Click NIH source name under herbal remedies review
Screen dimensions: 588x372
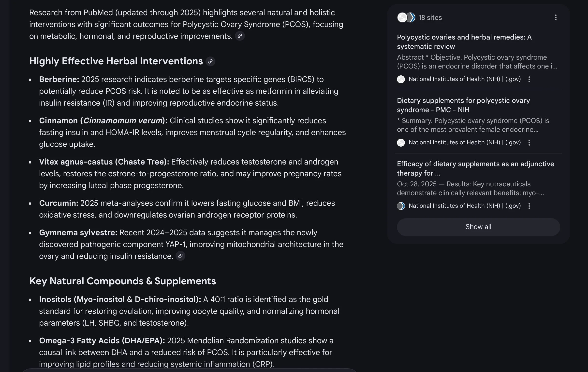(464, 79)
